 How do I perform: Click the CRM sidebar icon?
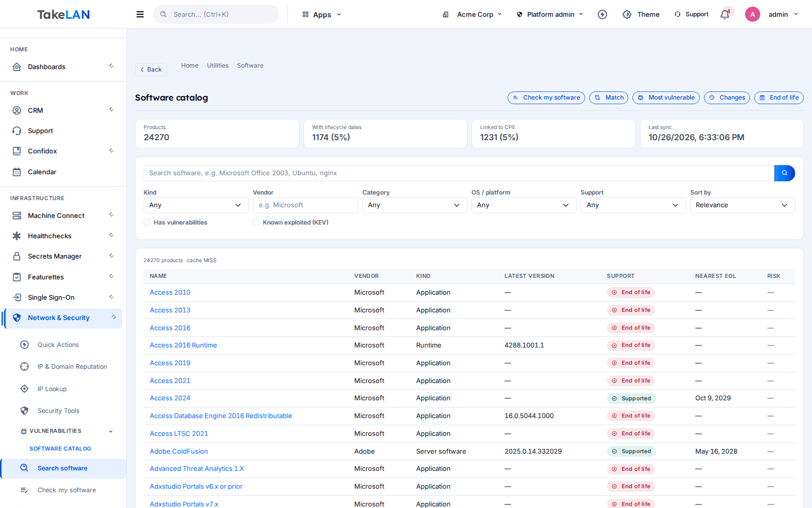pos(17,110)
